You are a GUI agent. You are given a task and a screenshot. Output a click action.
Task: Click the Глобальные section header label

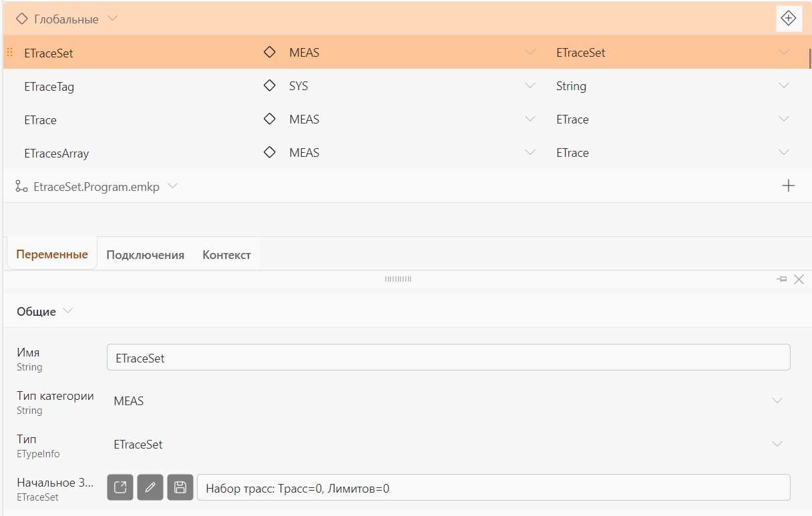point(66,19)
